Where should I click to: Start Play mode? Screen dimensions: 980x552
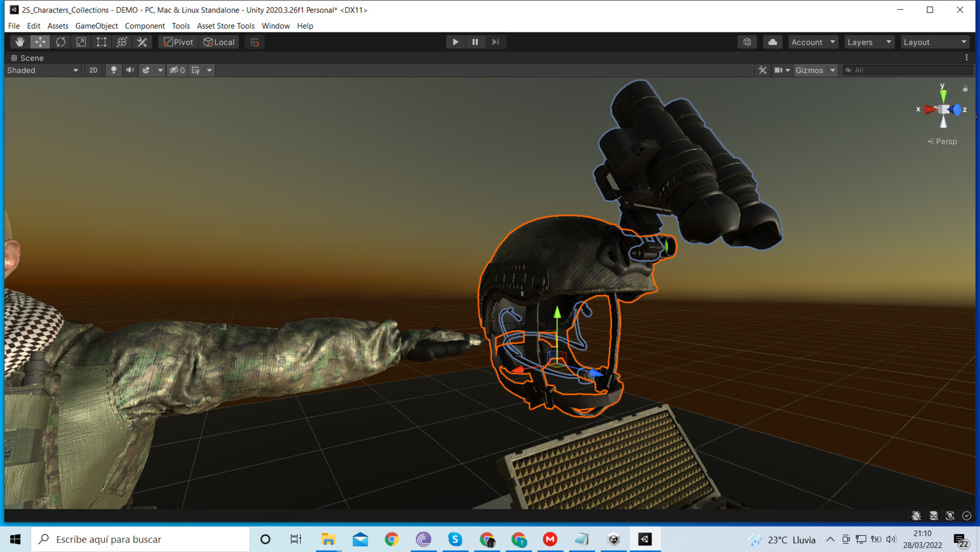click(x=455, y=42)
